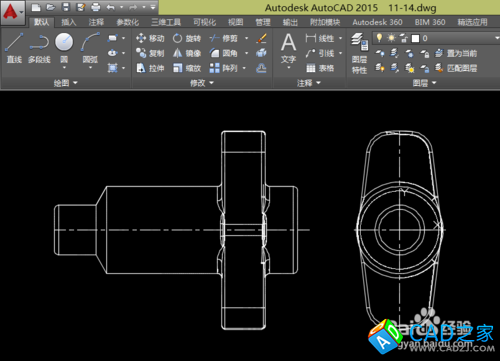Expand the Modify (修改) panel
Viewport: 500px width, 361px height.
[x=202, y=83]
